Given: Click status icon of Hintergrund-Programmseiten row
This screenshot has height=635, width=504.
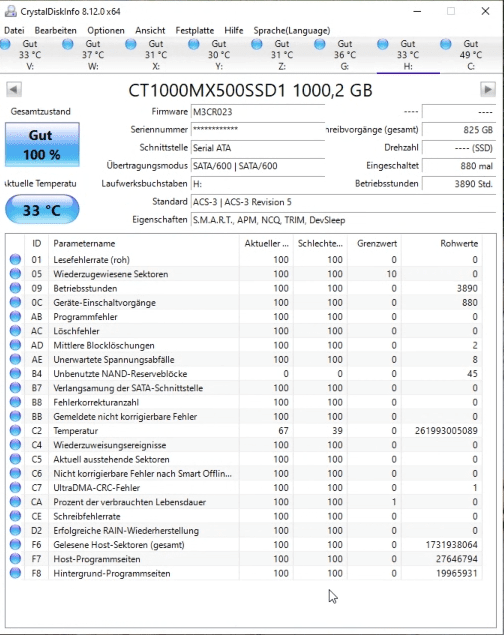Looking at the screenshot, I should (15, 573).
